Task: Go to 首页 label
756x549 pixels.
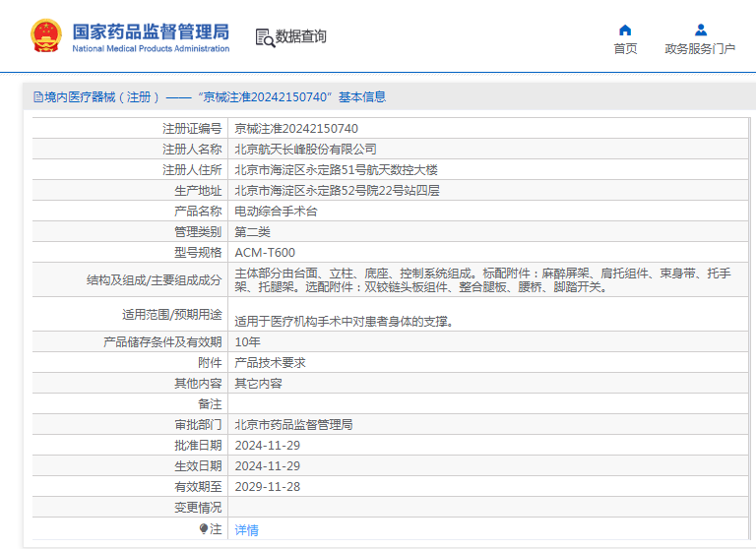Action: [625, 48]
